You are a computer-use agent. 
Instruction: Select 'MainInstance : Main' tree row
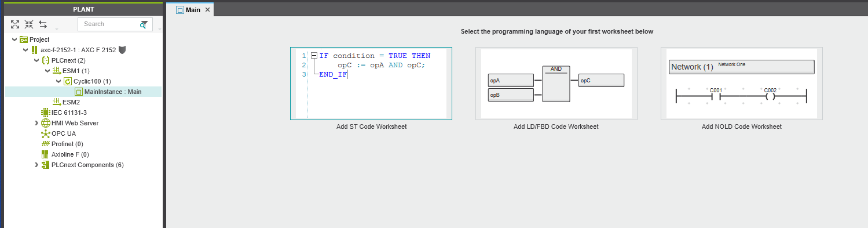(83, 92)
